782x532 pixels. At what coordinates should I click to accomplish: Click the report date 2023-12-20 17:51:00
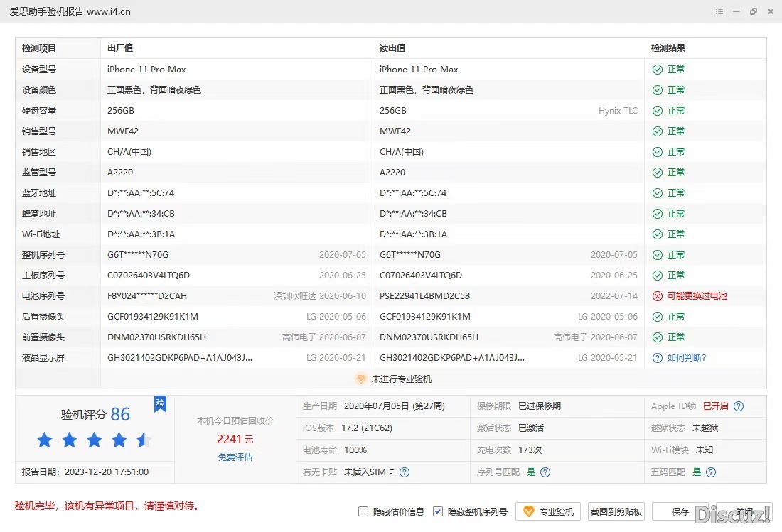pyautogui.click(x=107, y=472)
